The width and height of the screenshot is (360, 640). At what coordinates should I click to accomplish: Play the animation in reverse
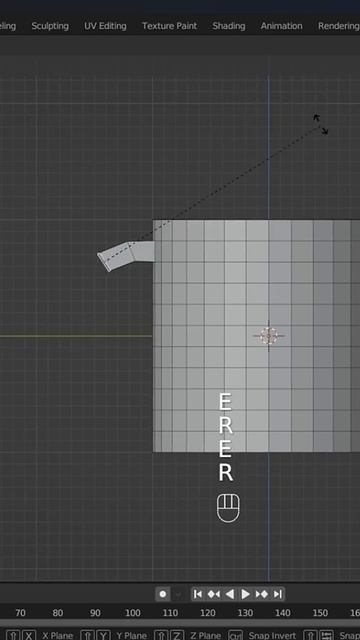(230, 594)
